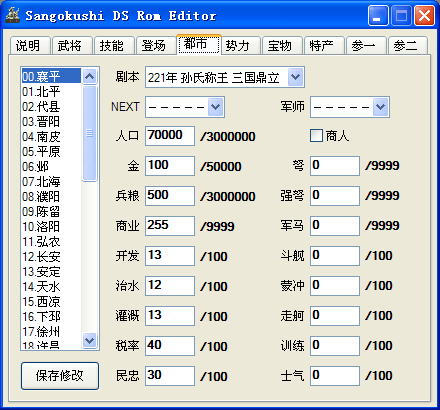Close the Rom Editor window
Viewport: 440px width, 410px height.
(424, 15)
